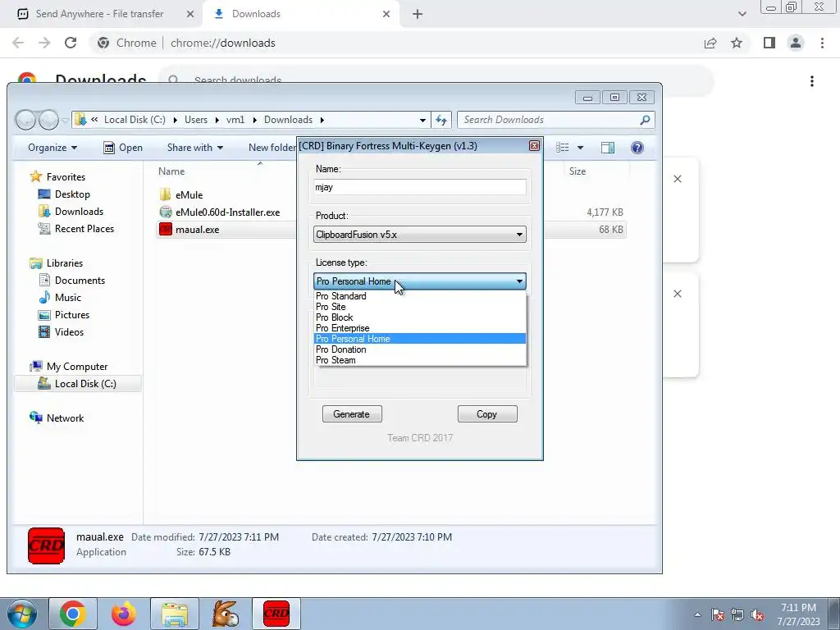Click vm1 in the breadcrumb path
This screenshot has height=630, width=840.
pyautogui.click(x=235, y=120)
